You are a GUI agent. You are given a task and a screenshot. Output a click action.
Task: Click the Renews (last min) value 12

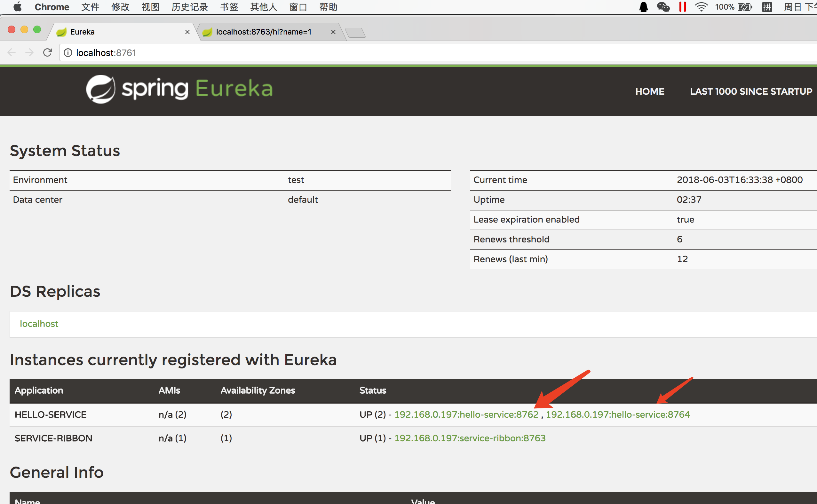pos(682,259)
